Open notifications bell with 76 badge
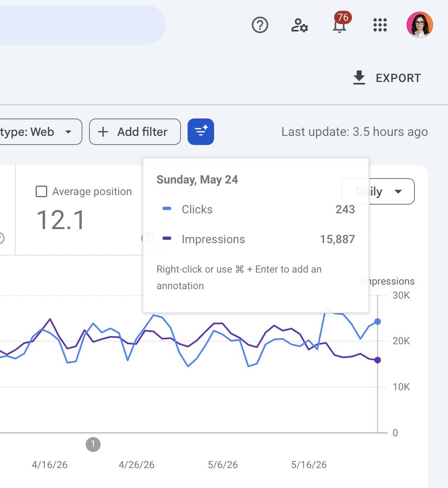This screenshot has height=488, width=448. pyautogui.click(x=341, y=23)
